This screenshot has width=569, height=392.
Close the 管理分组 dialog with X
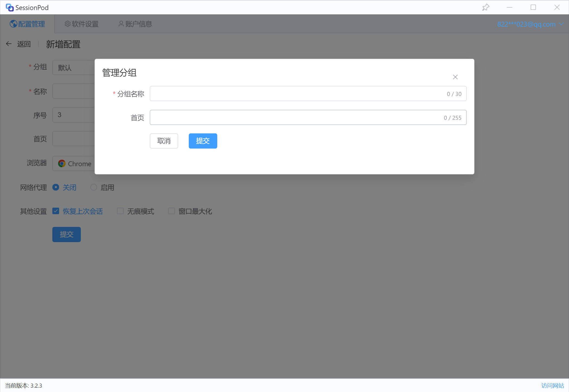455,77
